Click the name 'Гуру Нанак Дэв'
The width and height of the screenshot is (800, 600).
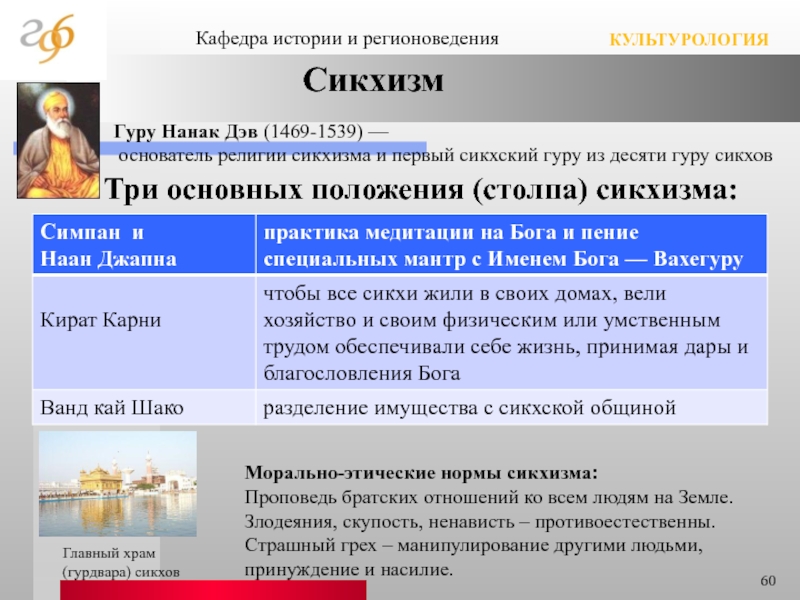(186, 132)
